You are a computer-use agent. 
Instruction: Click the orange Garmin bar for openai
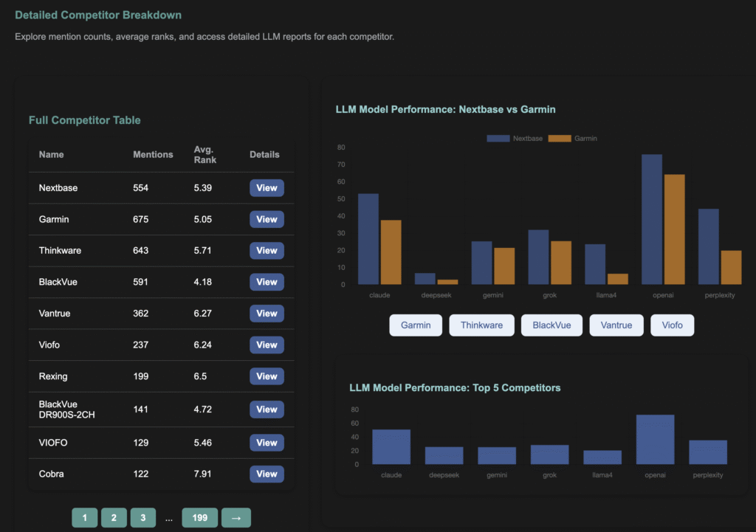pos(675,229)
